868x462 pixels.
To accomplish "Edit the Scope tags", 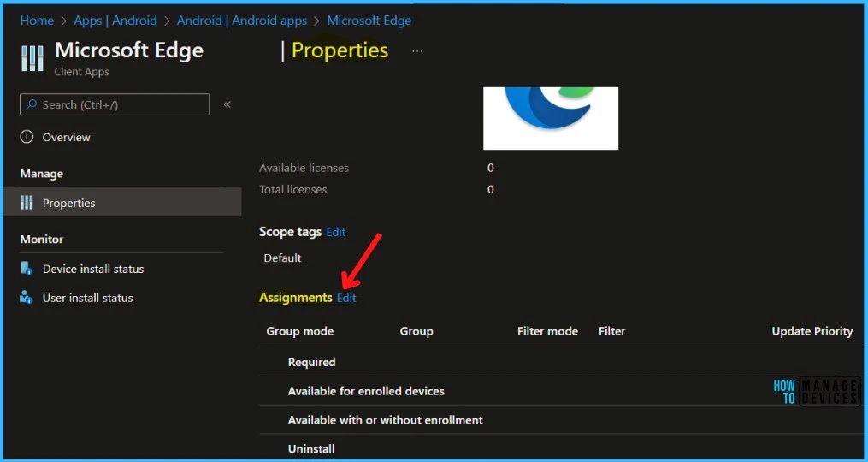I will (x=336, y=232).
